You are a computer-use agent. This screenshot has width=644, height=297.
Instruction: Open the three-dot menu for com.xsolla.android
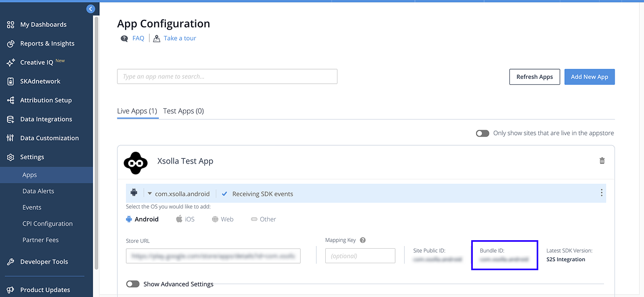pyautogui.click(x=601, y=193)
